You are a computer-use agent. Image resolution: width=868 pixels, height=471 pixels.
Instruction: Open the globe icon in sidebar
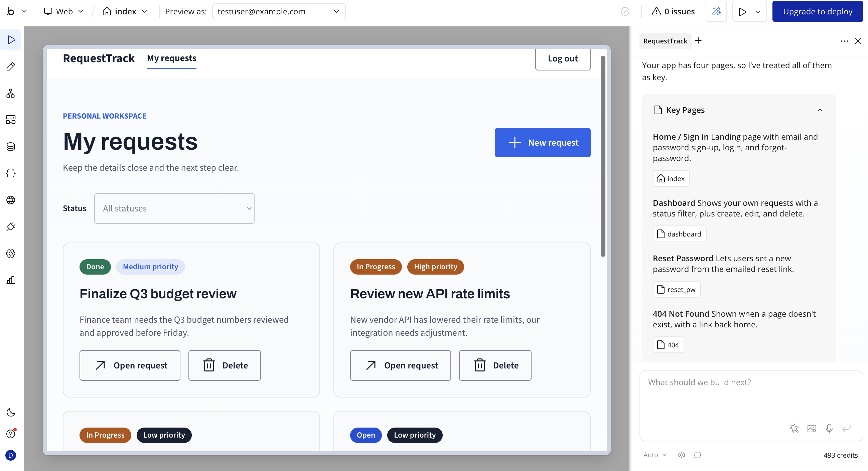[x=11, y=200]
